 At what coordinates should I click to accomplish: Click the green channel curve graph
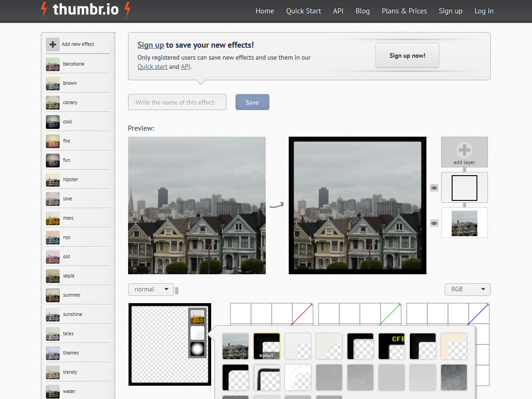(360, 314)
